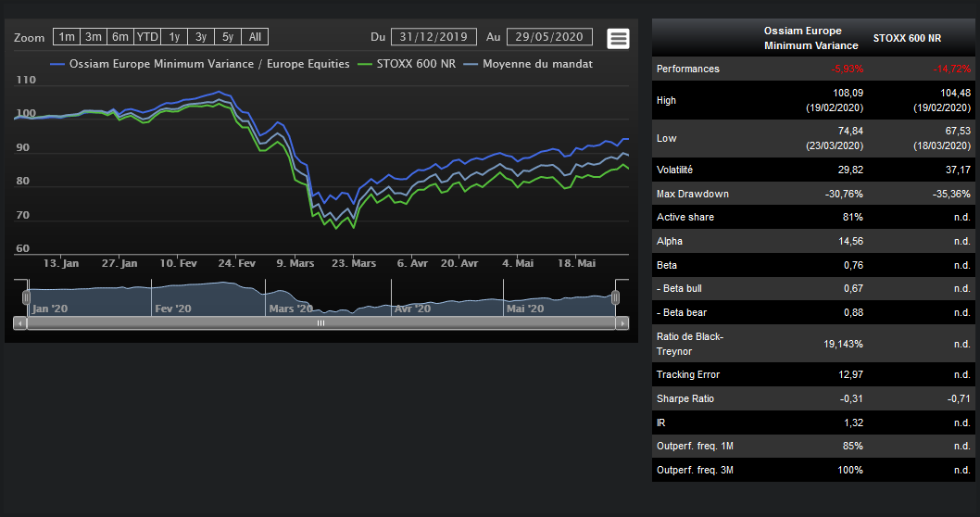The image size is (980, 517).
Task: Click the navigator scrollbar left arrow
Action: point(20,323)
